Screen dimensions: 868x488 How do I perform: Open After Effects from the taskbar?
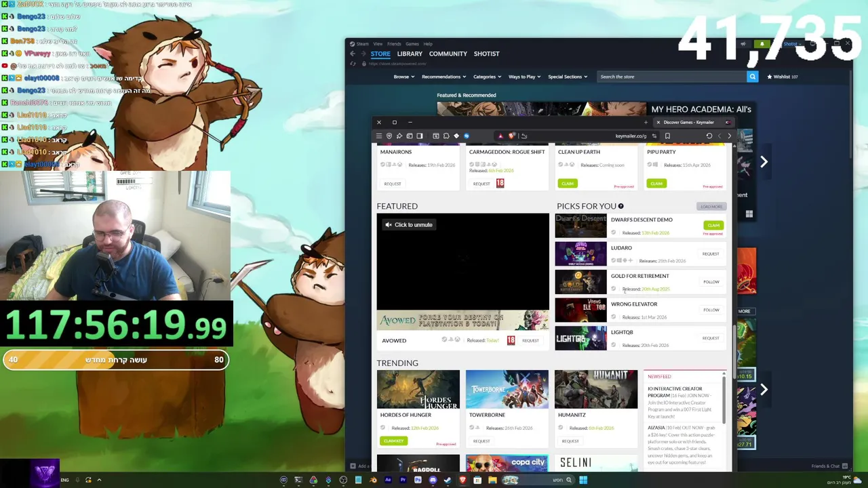tap(388, 480)
